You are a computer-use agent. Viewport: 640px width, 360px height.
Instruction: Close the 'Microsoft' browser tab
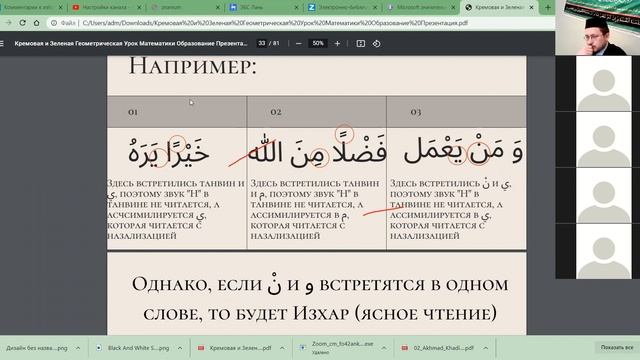[x=453, y=7]
